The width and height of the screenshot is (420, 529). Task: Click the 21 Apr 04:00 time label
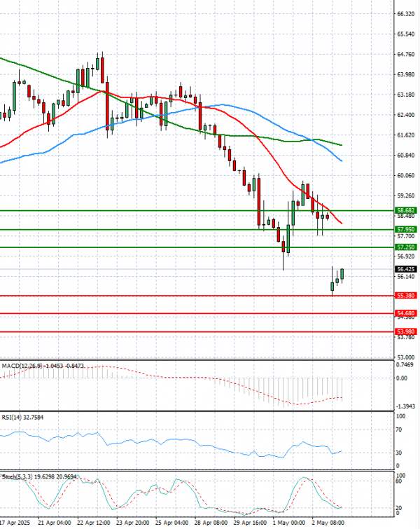click(54, 523)
